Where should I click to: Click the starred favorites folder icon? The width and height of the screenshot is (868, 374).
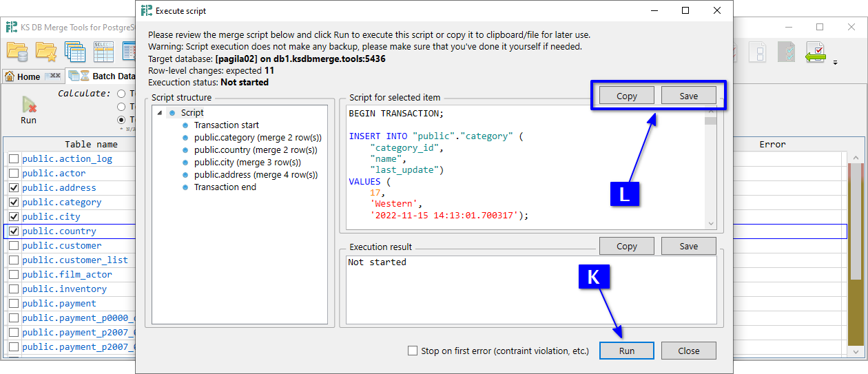click(x=46, y=52)
